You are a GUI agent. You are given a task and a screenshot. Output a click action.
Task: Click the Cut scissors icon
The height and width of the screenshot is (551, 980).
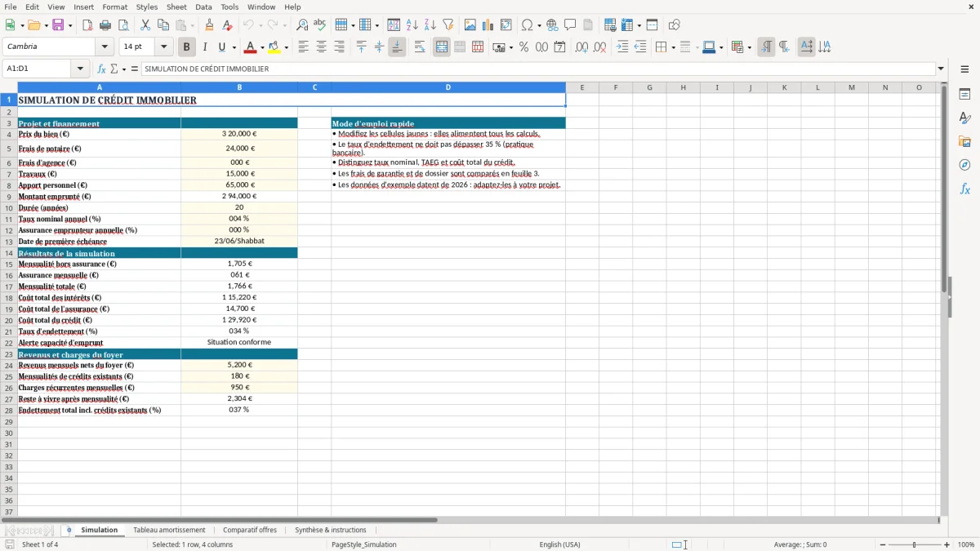145,25
